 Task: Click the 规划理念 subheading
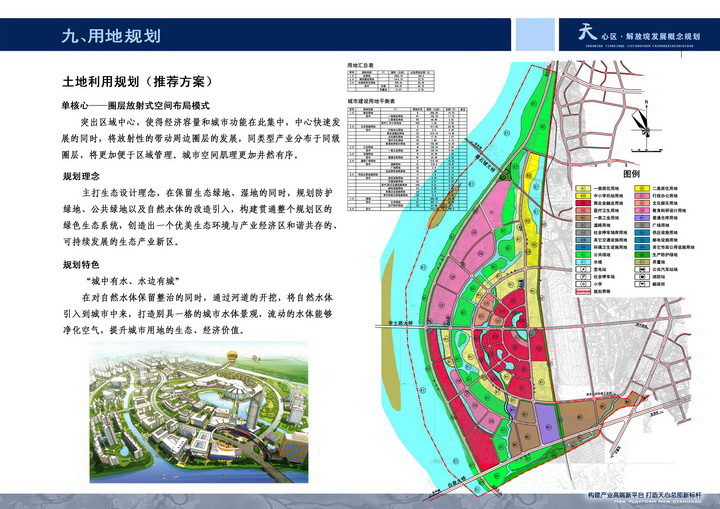81,176
